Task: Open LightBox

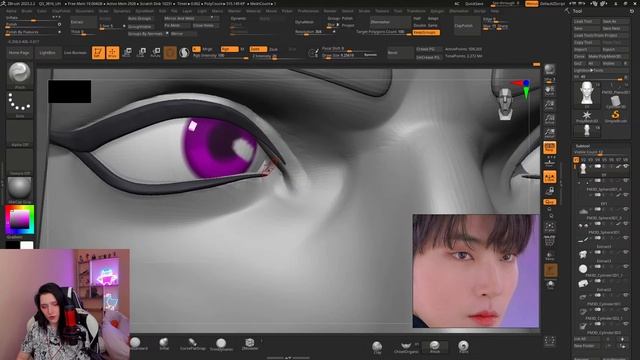Action: [47, 53]
